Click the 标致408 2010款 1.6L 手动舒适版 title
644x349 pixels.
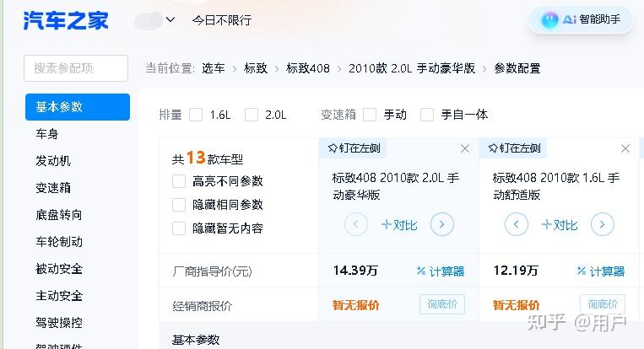click(555, 186)
